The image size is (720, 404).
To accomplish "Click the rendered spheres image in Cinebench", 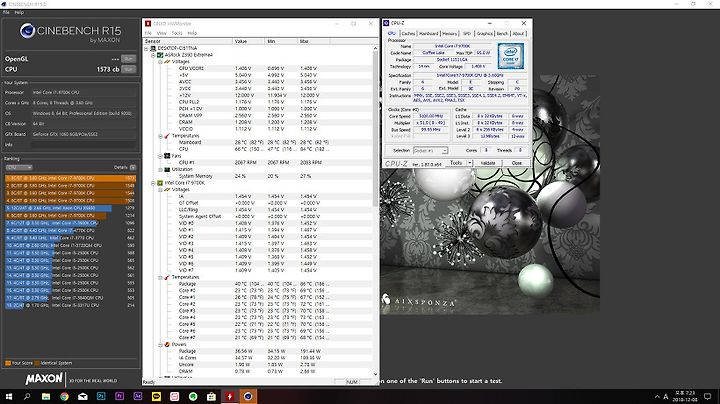I will (490, 195).
